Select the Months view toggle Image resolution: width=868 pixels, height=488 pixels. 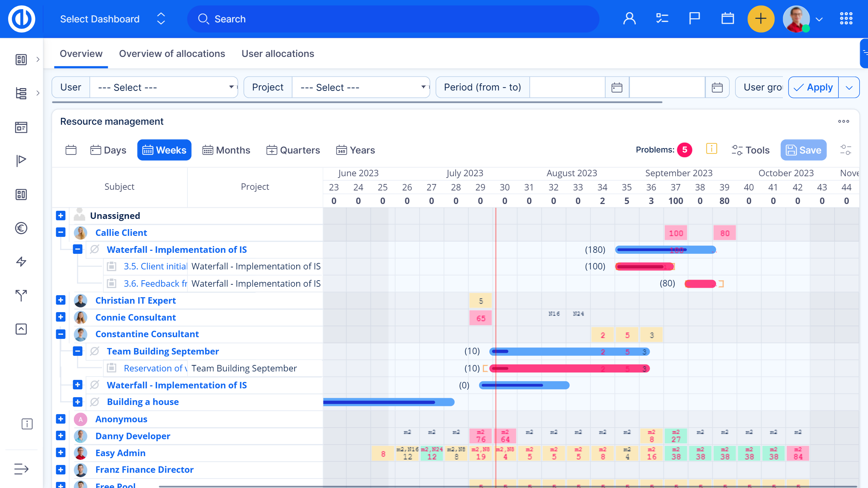(x=226, y=150)
